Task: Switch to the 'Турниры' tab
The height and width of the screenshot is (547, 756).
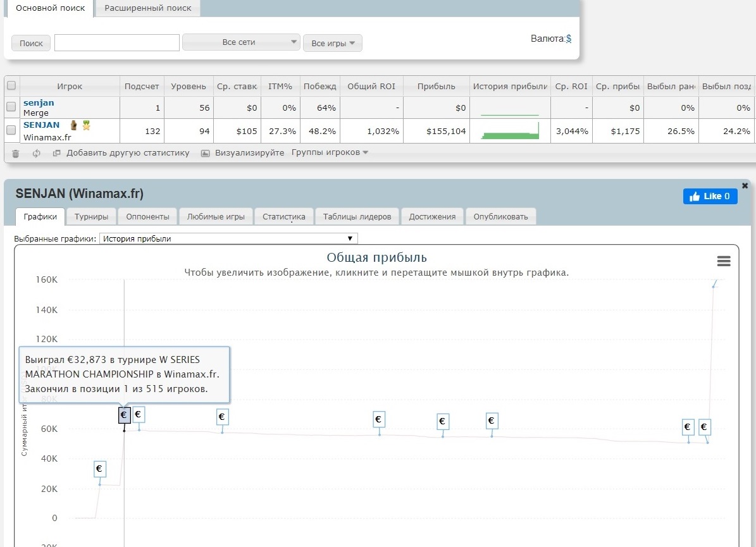Action: pyautogui.click(x=91, y=216)
